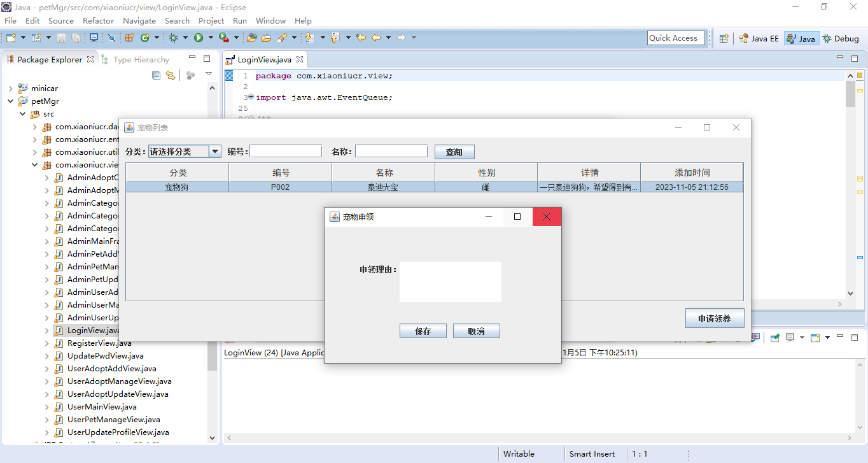Open the Window menu
This screenshot has width=868, height=463.
point(270,20)
